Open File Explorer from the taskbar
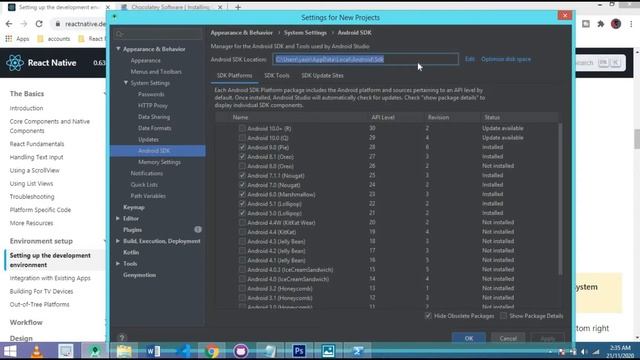The image size is (640, 360). (x=124, y=351)
